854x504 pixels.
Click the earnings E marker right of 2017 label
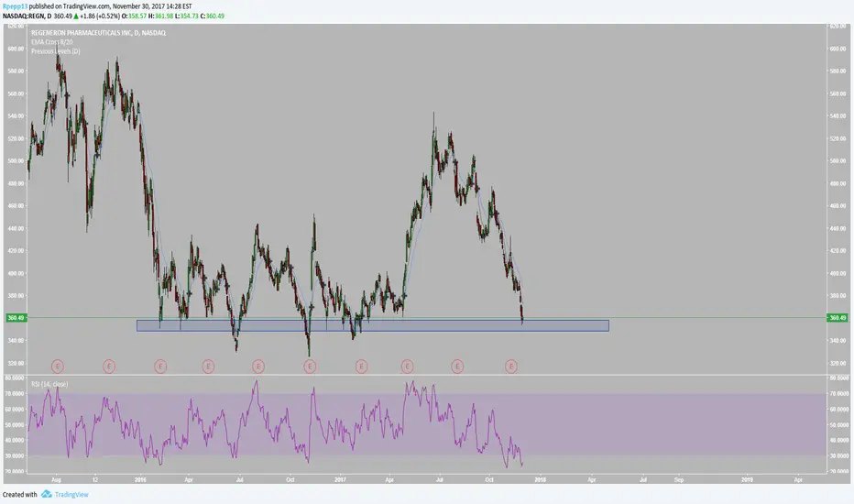(x=360, y=367)
